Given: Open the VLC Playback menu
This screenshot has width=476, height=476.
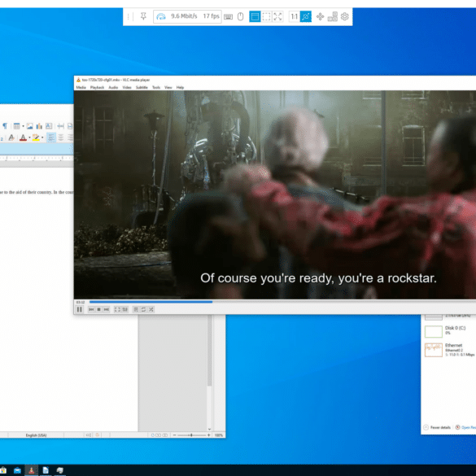Looking at the screenshot, I should point(97,87).
